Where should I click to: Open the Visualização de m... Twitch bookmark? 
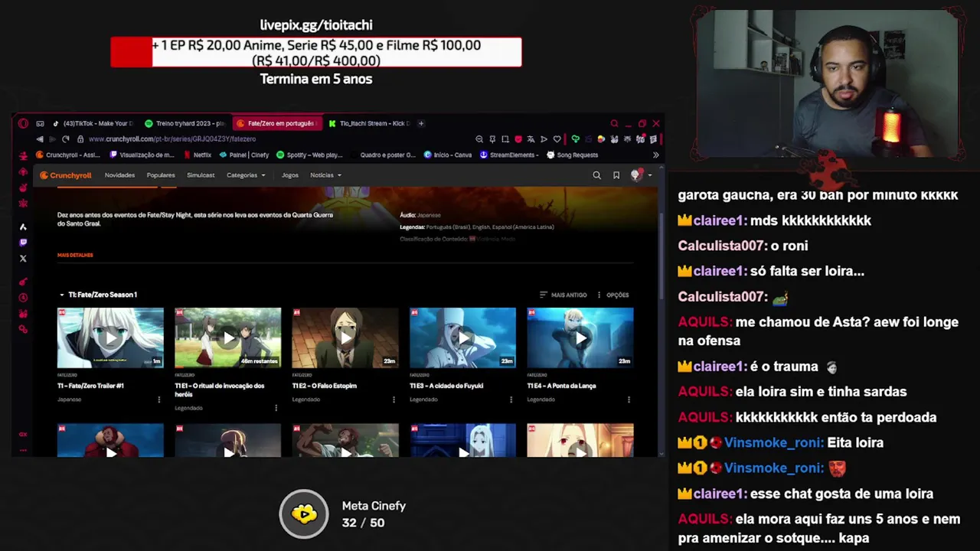coord(142,155)
